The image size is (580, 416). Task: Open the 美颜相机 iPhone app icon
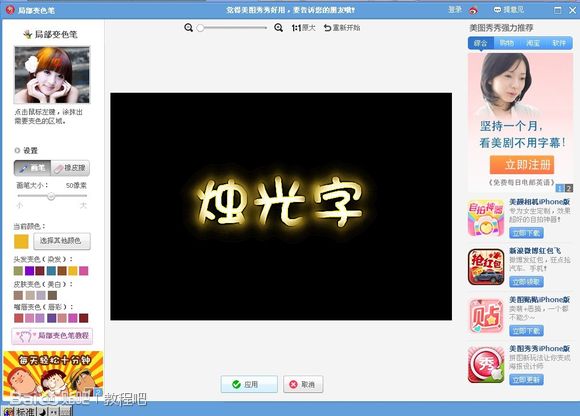pyautogui.click(x=486, y=218)
